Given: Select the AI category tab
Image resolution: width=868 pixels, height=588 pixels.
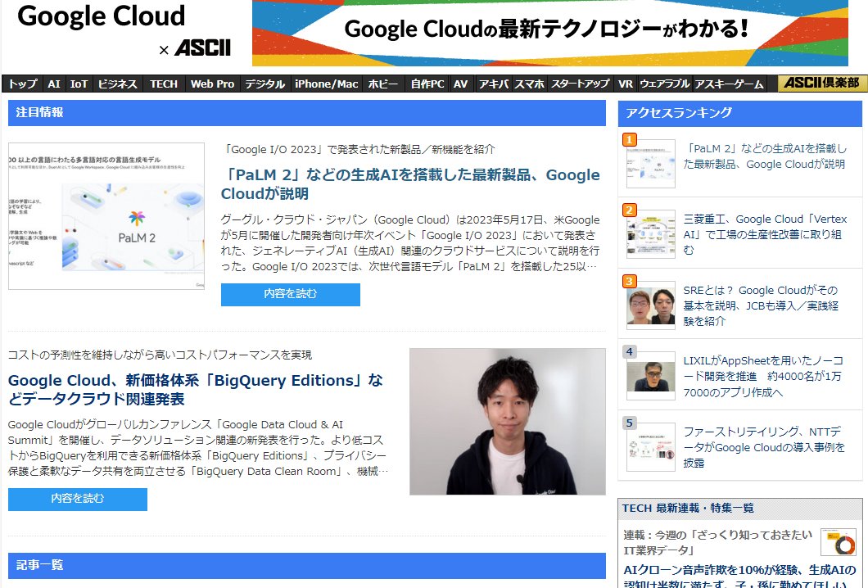Looking at the screenshot, I should tap(53, 84).
